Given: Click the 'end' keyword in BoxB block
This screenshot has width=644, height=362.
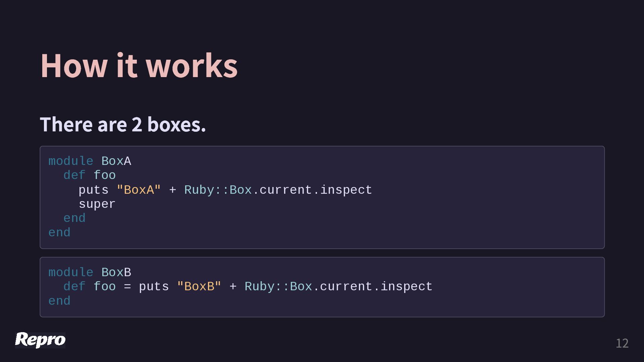Looking at the screenshot, I should pyautogui.click(x=59, y=301).
